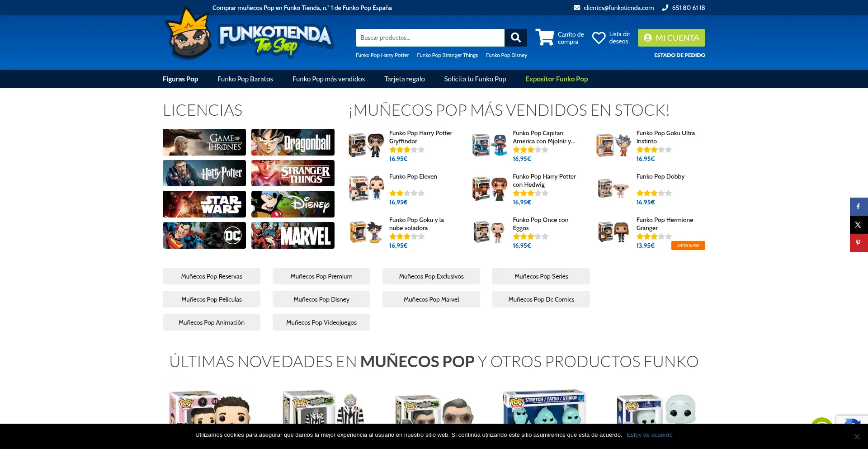Screen dimensions: 868x449
Task: Open Expositor Funko Pop menu item
Action: (x=557, y=79)
